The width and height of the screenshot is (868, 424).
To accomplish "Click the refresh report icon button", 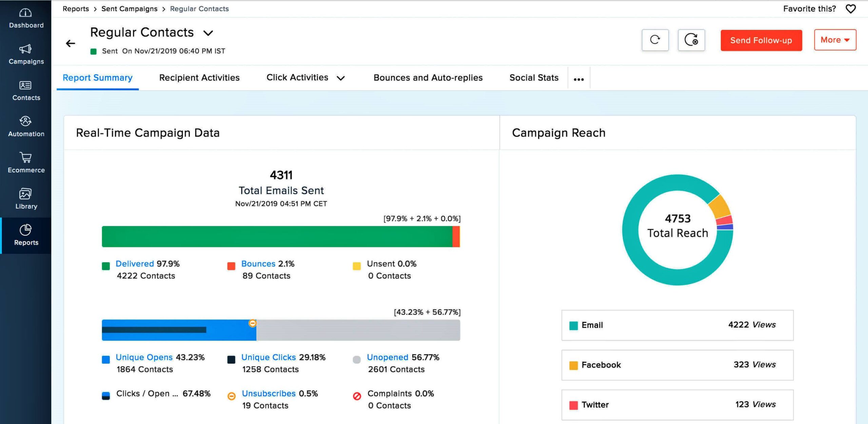I will (655, 40).
